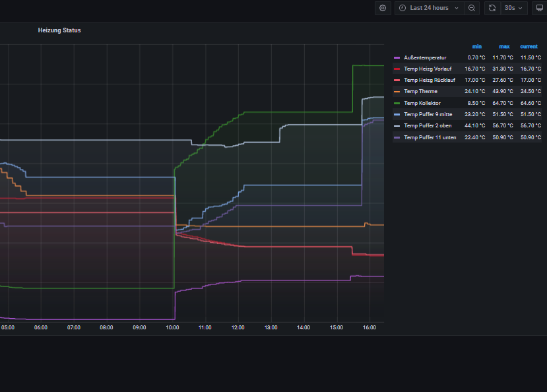Click Temp Heizg Rücklauf legend label
The width and height of the screenshot is (547, 392).
point(429,80)
